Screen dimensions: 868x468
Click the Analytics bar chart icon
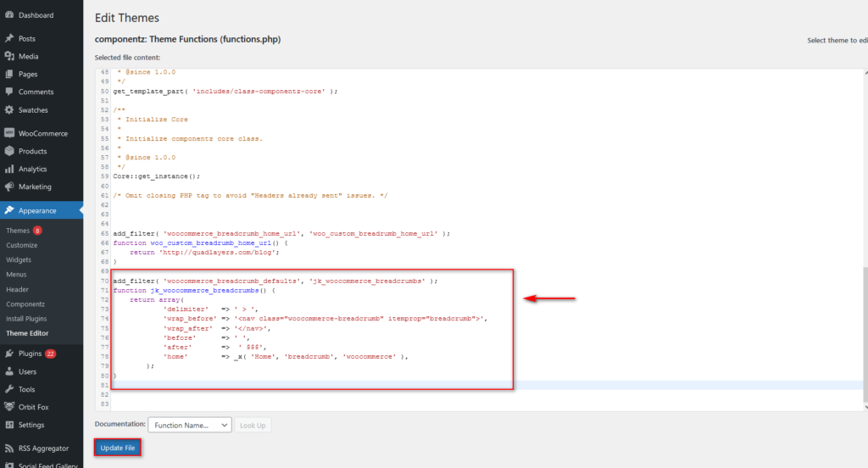[x=9, y=169]
